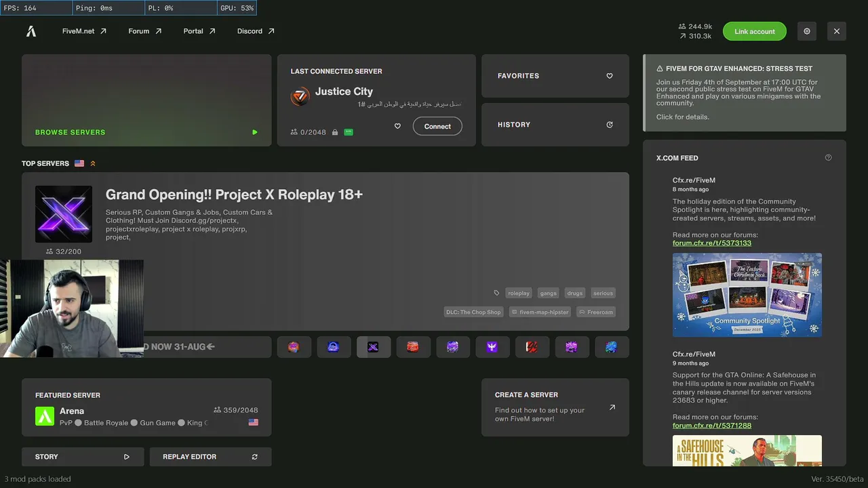Click the green Arena server logo
This screenshot has height=488, width=868.
click(45, 416)
